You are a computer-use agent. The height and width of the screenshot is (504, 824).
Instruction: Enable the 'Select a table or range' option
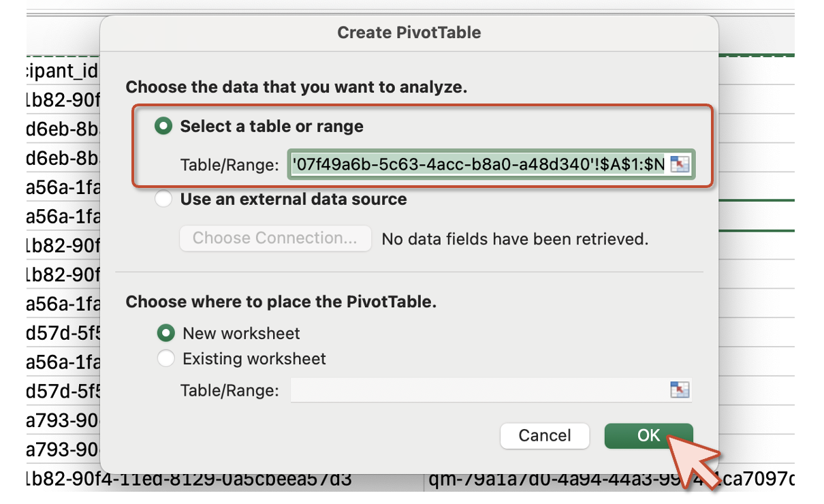pyautogui.click(x=163, y=127)
